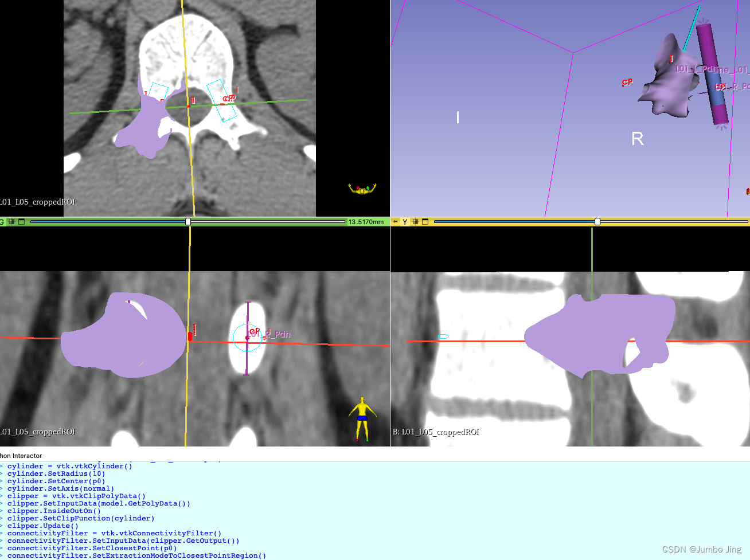Click 'connectivityFilter.SetClosestPoint(p0)' console line

tap(92, 548)
